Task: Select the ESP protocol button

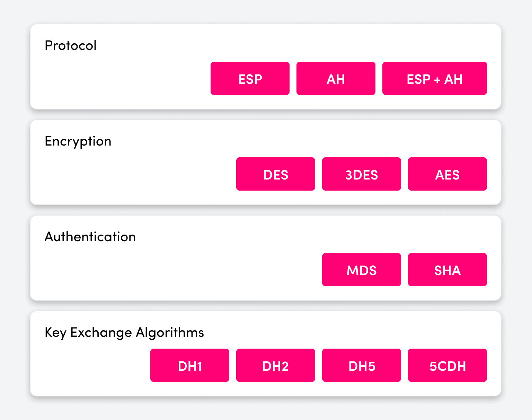Action: (x=250, y=78)
